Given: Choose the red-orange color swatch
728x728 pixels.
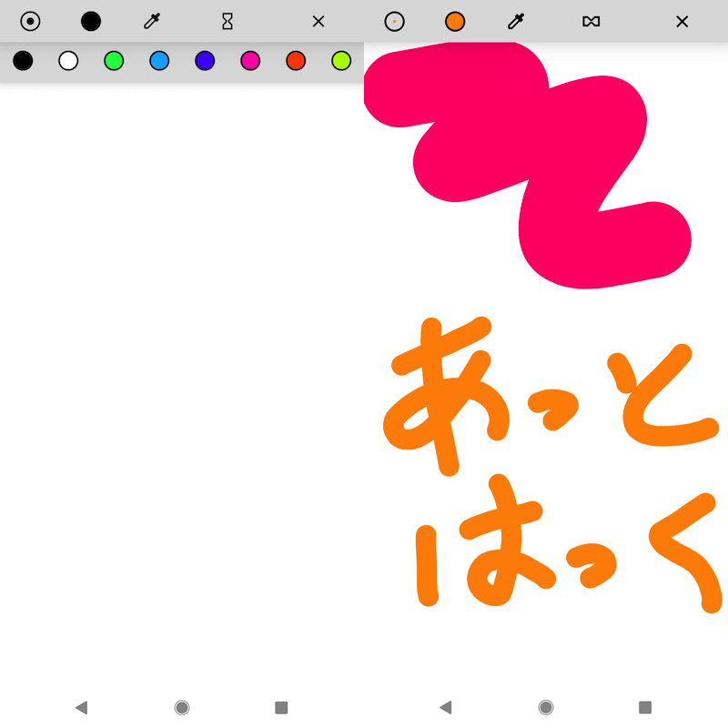Looking at the screenshot, I should tap(296, 61).
